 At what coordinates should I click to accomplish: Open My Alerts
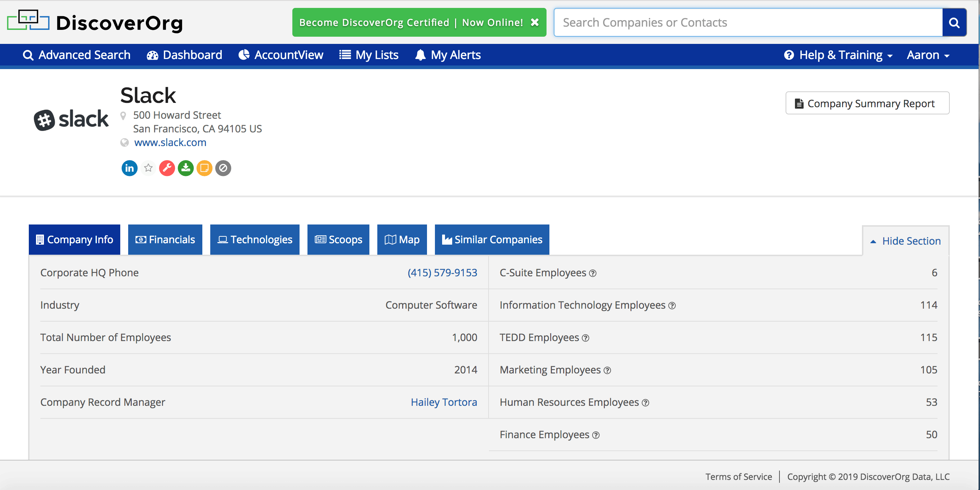[448, 55]
